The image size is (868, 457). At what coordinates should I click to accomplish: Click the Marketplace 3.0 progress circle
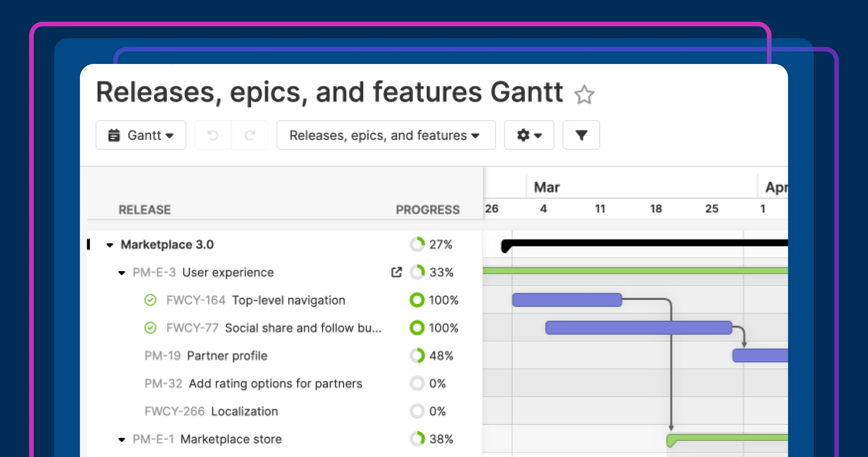pyautogui.click(x=417, y=244)
